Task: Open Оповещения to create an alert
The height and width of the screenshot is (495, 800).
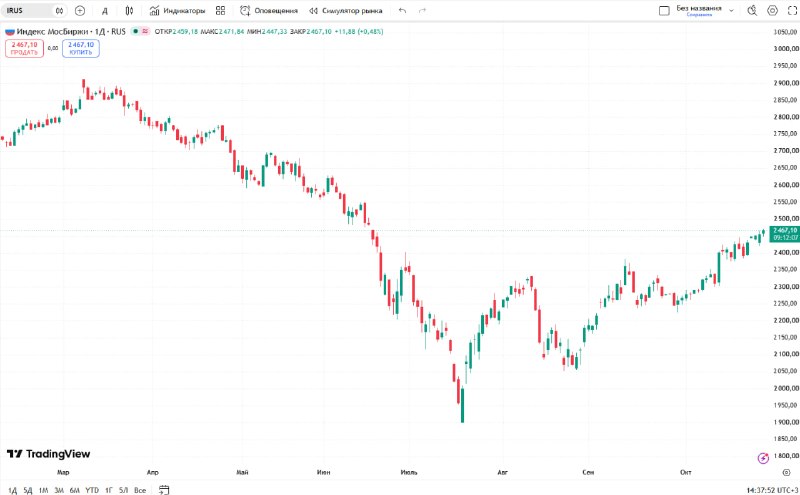Action: [269, 10]
